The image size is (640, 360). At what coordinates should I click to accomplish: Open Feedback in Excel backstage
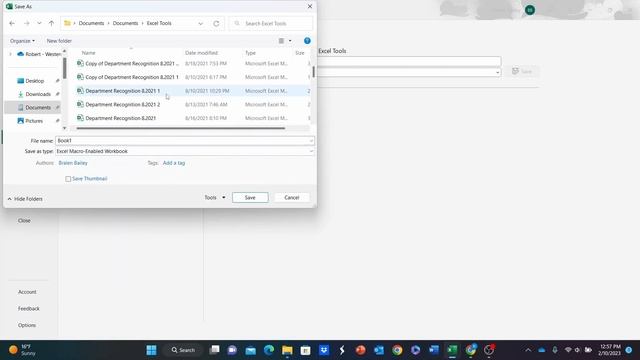[x=29, y=309]
